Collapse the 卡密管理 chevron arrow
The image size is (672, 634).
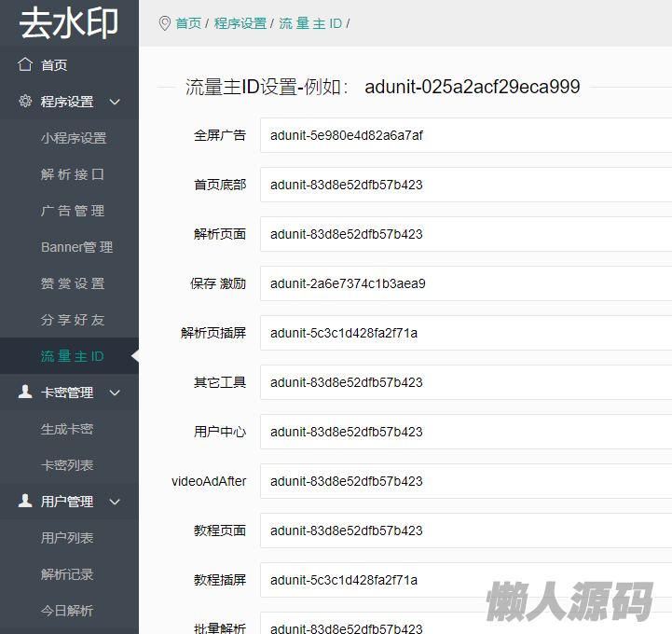(115, 393)
